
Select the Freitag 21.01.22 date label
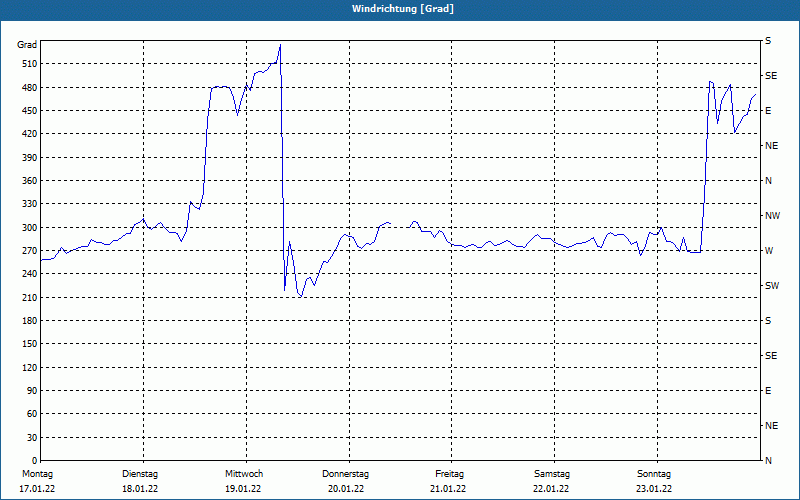[x=449, y=481]
